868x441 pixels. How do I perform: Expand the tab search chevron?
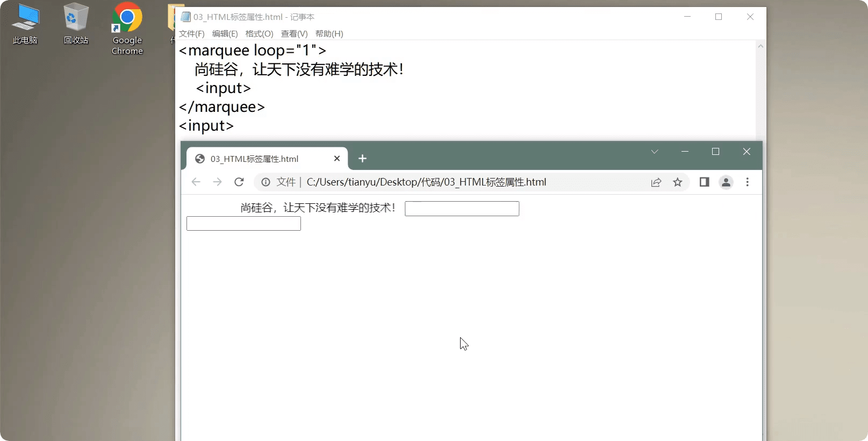(x=655, y=152)
